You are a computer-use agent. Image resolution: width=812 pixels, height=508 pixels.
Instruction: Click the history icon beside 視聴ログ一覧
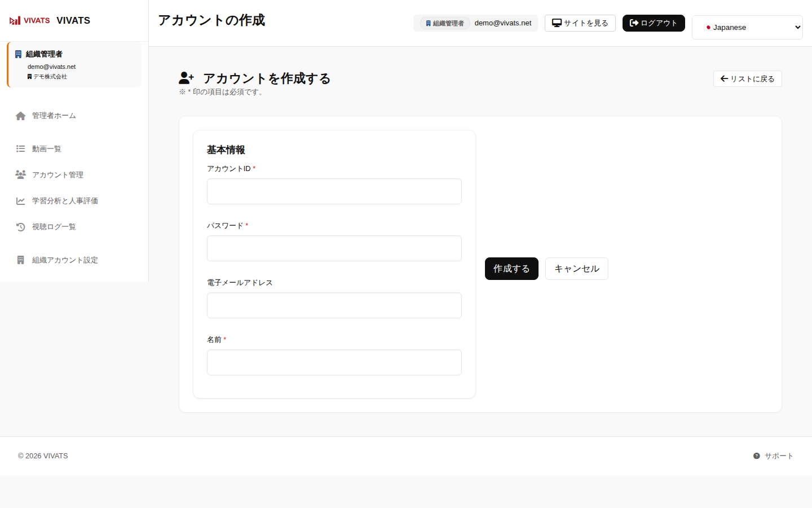click(x=21, y=227)
